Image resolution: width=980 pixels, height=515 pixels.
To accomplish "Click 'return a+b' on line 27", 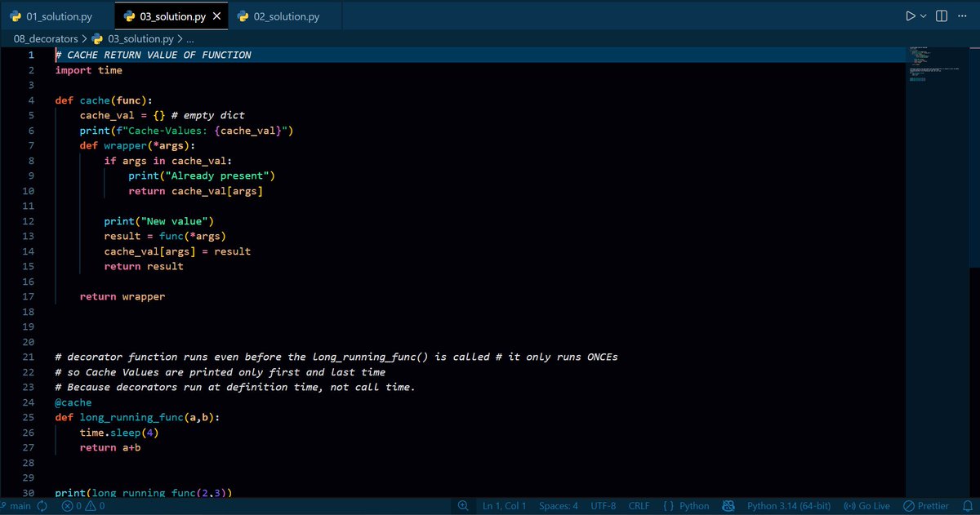I will 110,447.
